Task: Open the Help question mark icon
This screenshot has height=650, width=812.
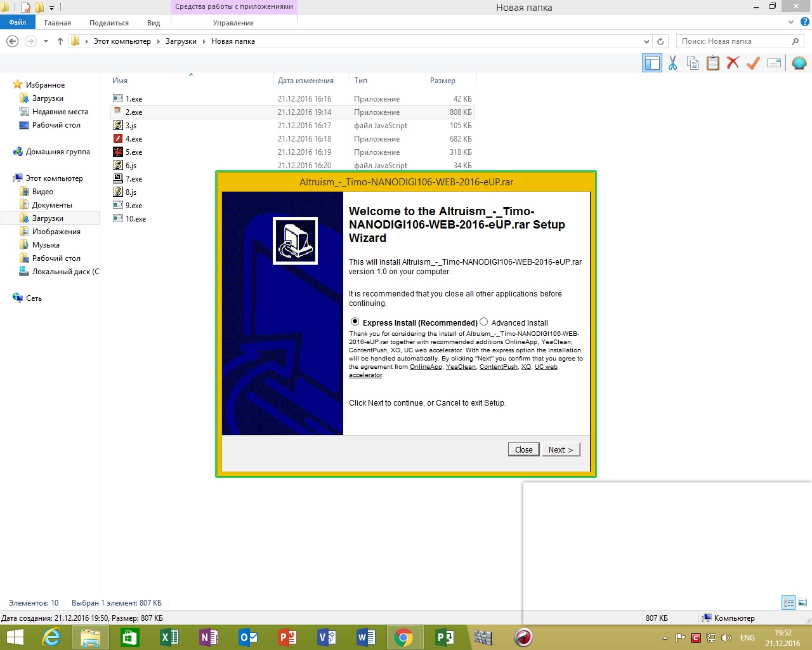Action: (x=805, y=22)
